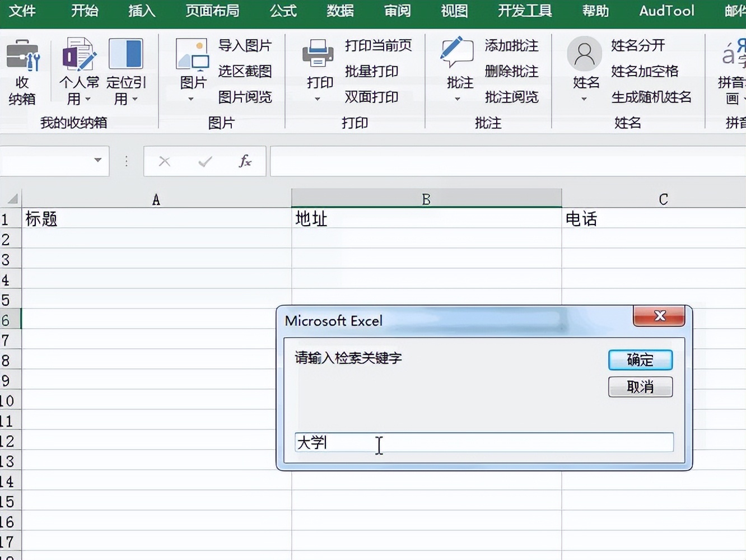Open the Name Box dropdown arrow
This screenshot has width=746, height=560.
tap(97, 161)
